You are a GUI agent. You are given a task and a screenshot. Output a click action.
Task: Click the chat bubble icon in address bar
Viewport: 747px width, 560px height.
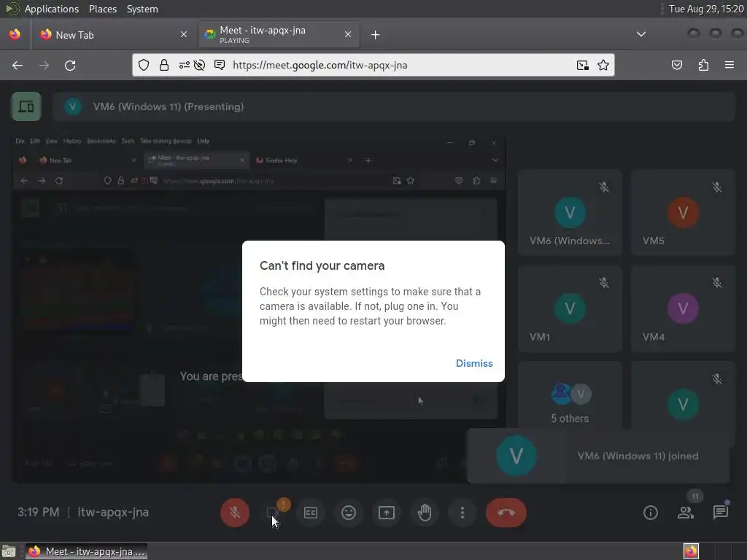coord(220,65)
